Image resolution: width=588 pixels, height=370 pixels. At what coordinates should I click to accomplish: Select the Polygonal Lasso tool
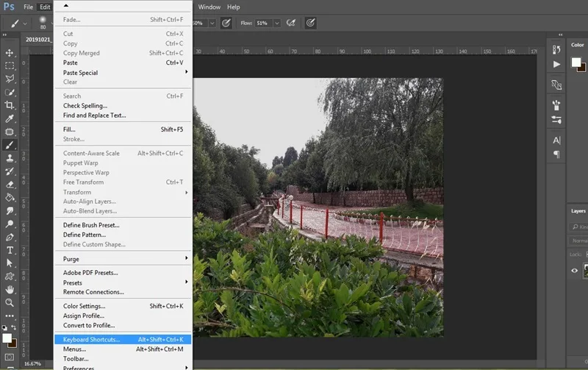(x=10, y=79)
